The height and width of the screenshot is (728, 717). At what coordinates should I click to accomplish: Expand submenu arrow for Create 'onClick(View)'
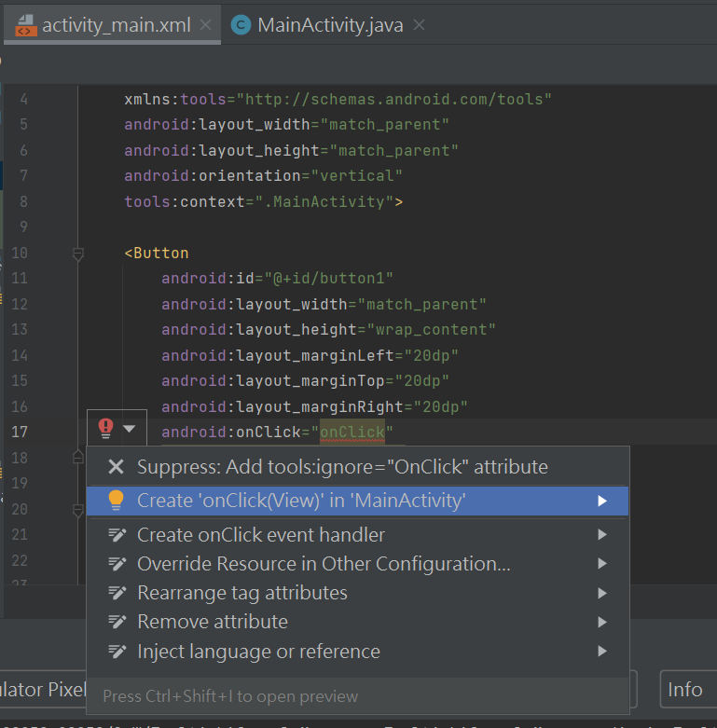point(602,501)
